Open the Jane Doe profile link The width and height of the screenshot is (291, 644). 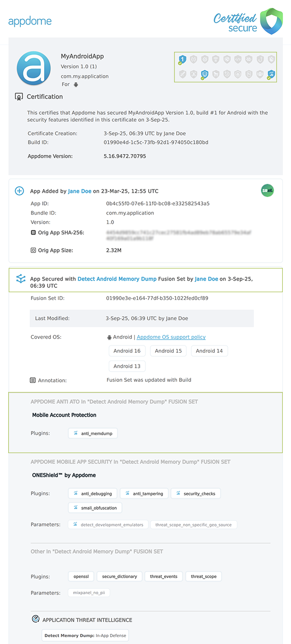point(80,191)
